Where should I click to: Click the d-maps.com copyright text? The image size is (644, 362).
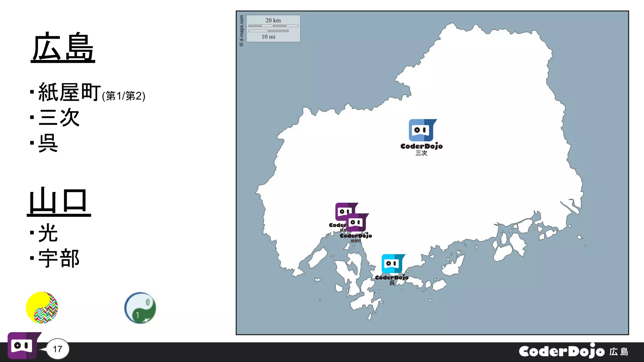pyautogui.click(x=241, y=30)
